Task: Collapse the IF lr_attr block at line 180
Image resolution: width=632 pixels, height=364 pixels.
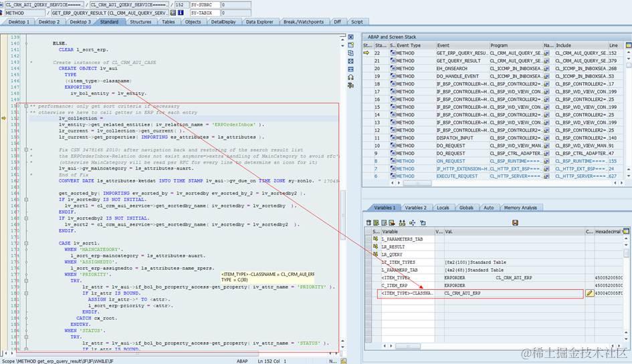Action: pos(26,293)
